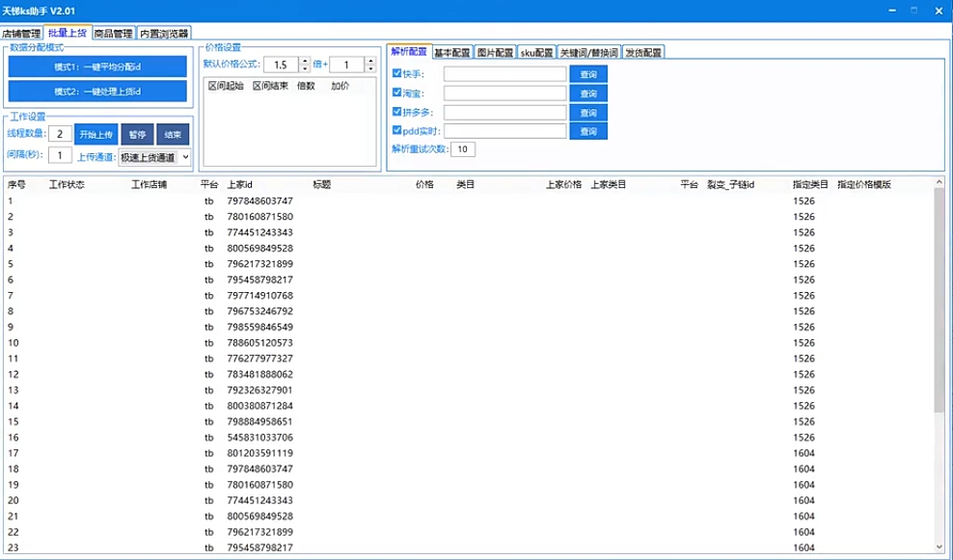
Task: Start uploading with the 开始上传 button
Action: click(96, 134)
